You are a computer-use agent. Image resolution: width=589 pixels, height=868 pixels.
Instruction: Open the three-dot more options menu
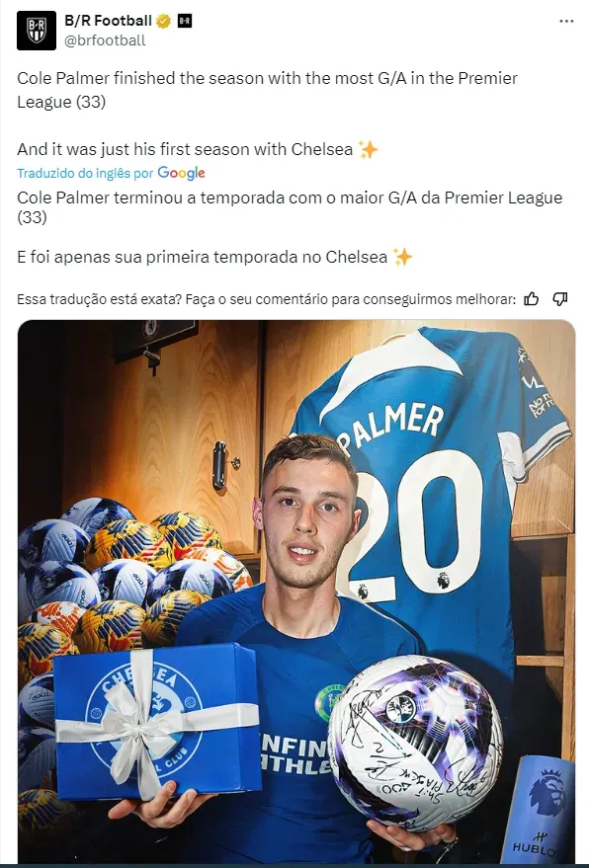(566, 21)
